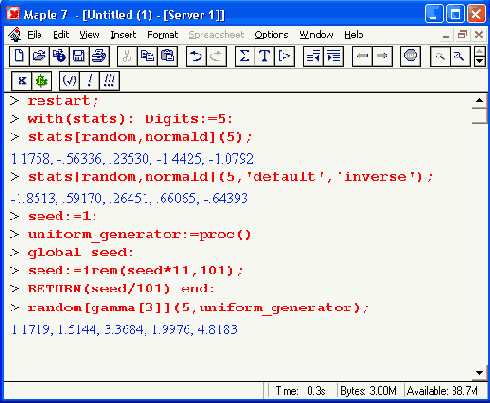Open the Options menu
The height and width of the screenshot is (403, 490).
(x=271, y=35)
